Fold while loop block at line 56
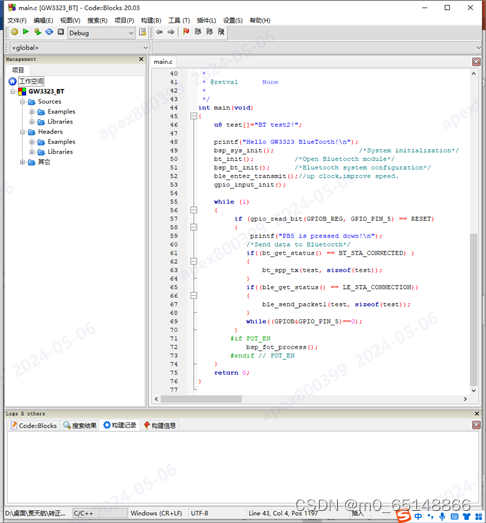 (193, 210)
